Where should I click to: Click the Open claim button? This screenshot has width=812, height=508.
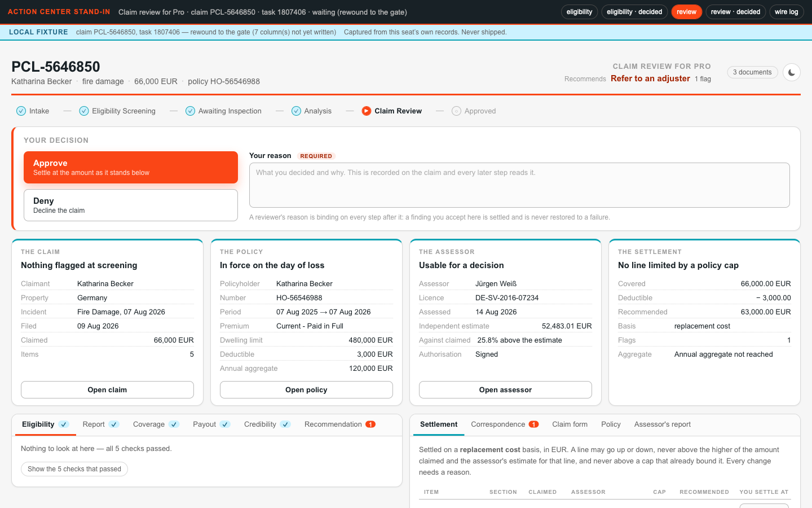coord(107,390)
